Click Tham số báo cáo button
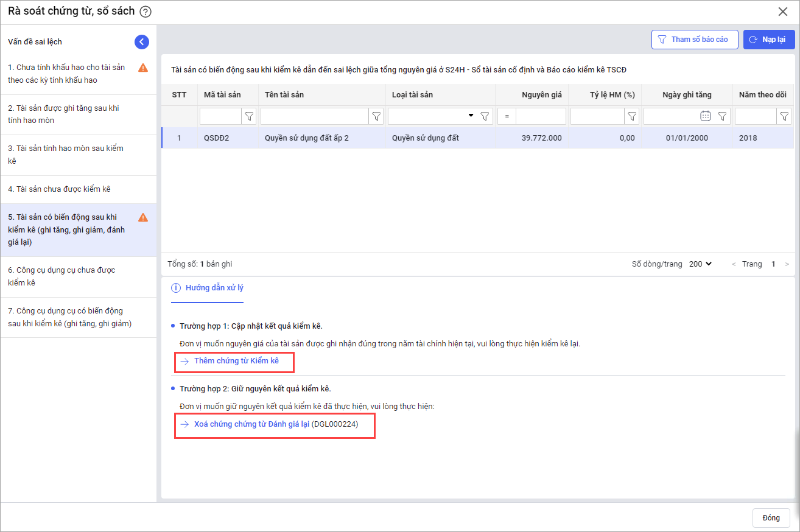This screenshot has width=800, height=532. [694, 40]
